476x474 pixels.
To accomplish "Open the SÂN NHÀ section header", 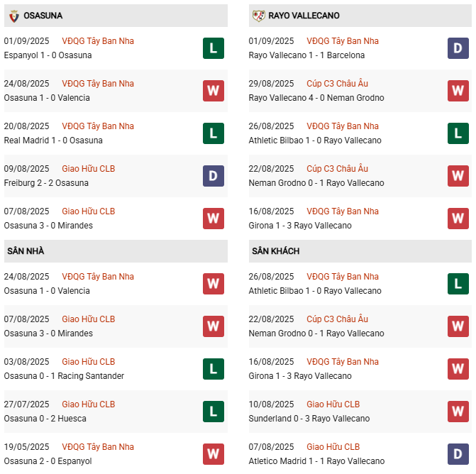I will (x=26, y=251).
